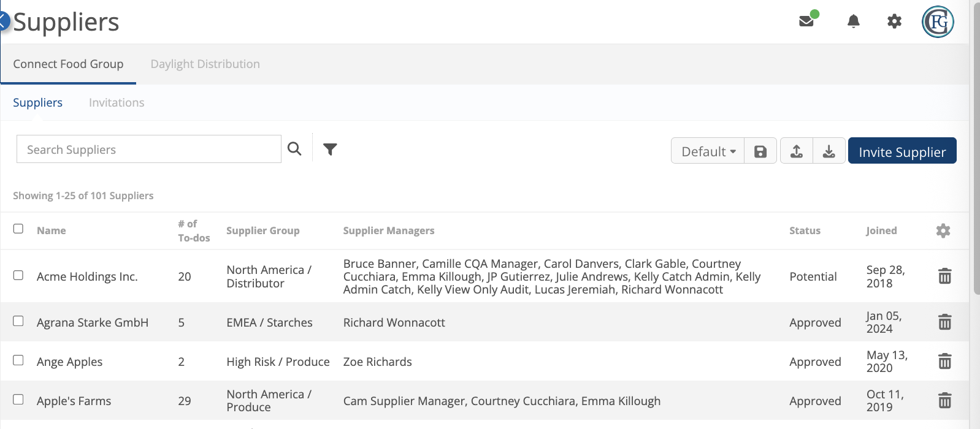Click the Supplier Managers column header
The image size is (980, 429).
click(x=389, y=230)
